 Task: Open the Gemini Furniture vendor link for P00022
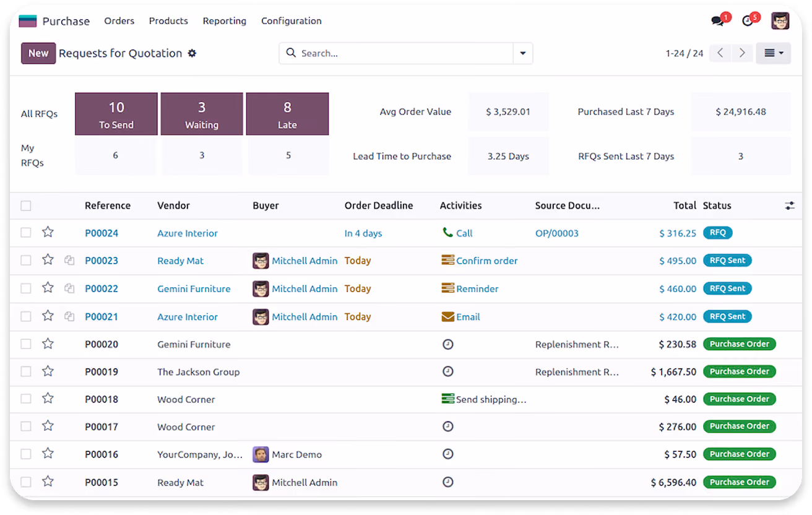click(x=194, y=288)
